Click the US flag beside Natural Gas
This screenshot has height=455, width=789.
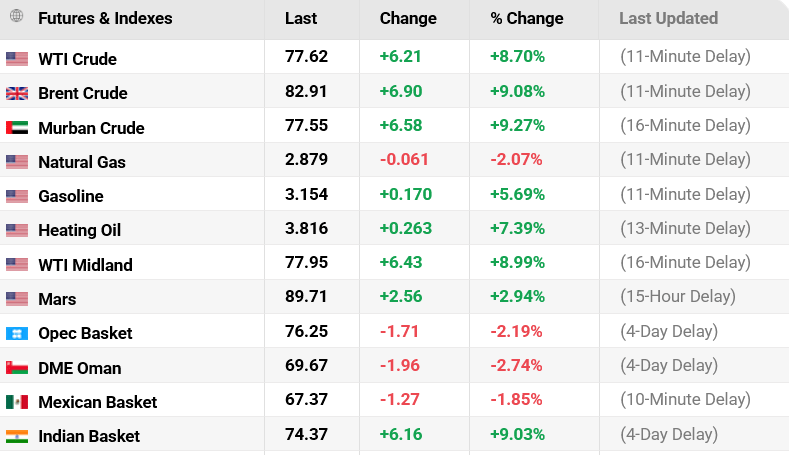[17, 162]
